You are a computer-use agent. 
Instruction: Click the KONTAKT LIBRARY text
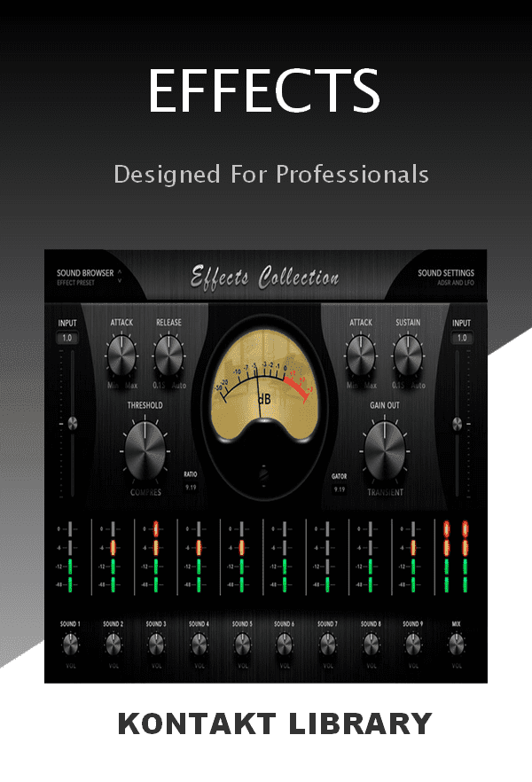point(275,723)
